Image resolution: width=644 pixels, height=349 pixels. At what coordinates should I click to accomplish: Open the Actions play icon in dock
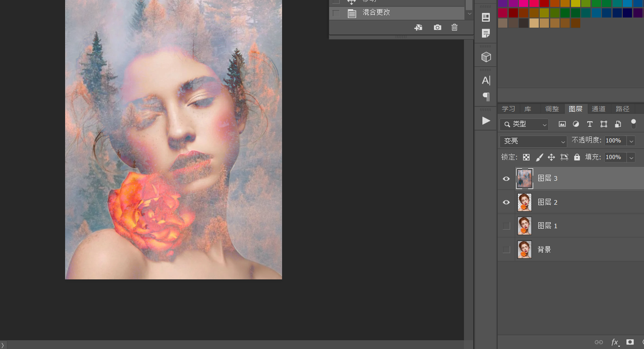(486, 120)
